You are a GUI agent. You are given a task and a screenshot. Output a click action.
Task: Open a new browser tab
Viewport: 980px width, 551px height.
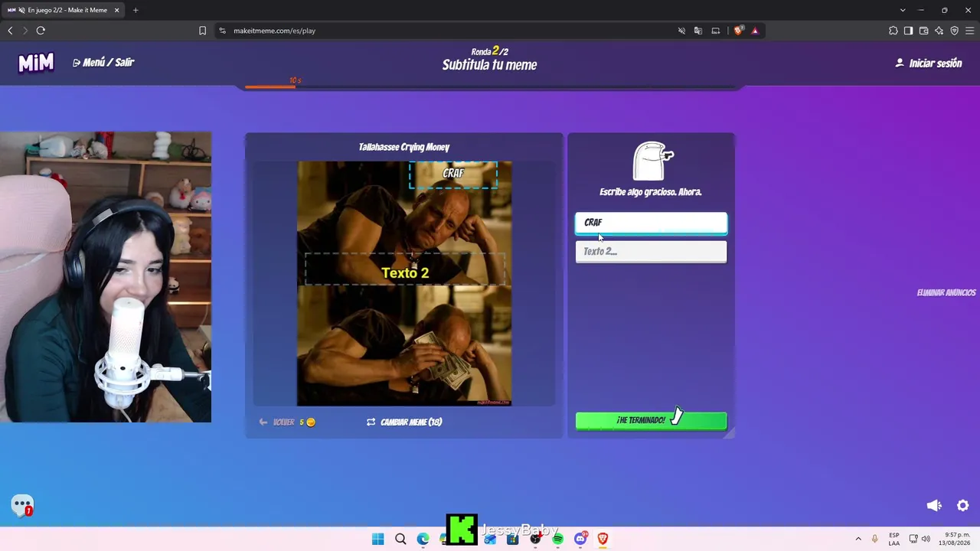point(136,10)
